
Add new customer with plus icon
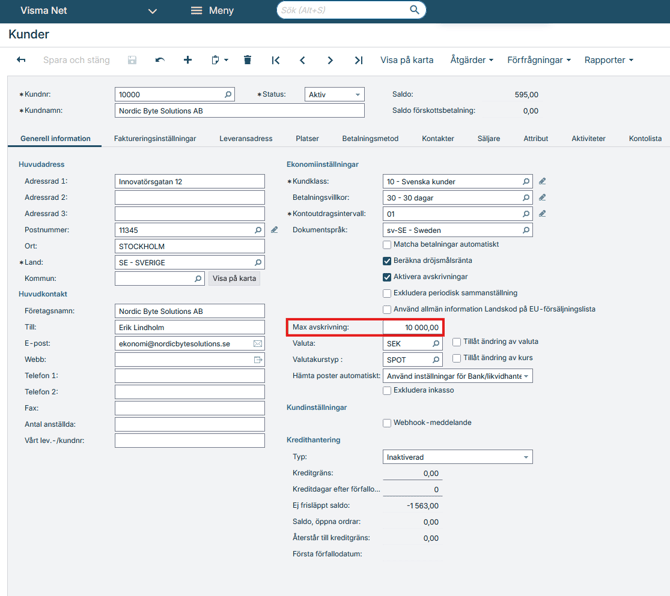click(x=187, y=60)
